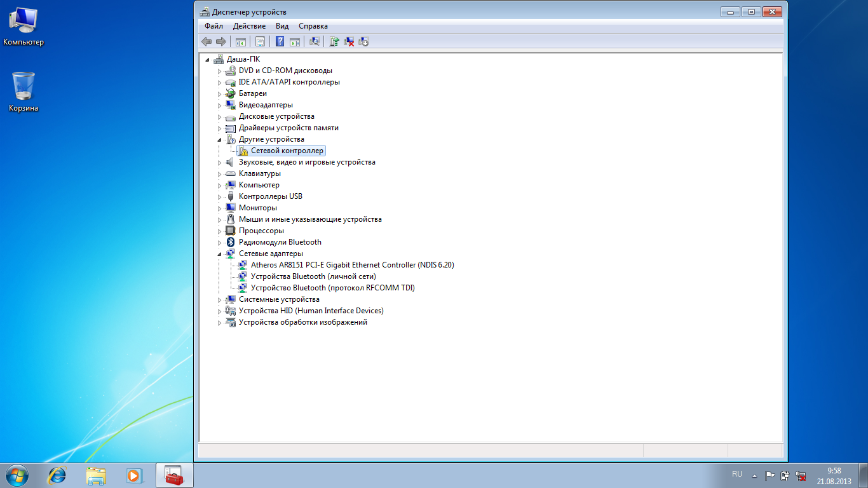Collapse the Сетевые адаптеры node
The width and height of the screenshot is (868, 488).
coord(220,254)
